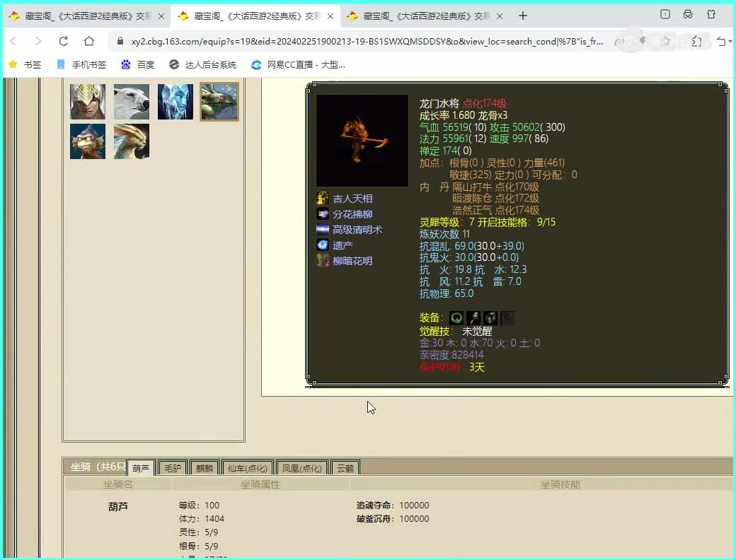Click the 破釜沉舟 mount skill label
The height and width of the screenshot is (560, 736).
coord(375,519)
